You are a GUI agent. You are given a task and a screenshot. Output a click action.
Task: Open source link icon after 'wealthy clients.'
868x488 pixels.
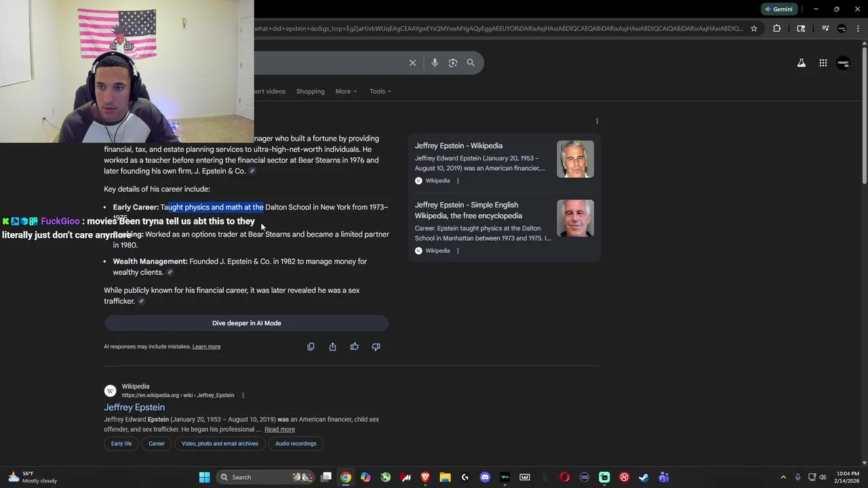(x=170, y=272)
